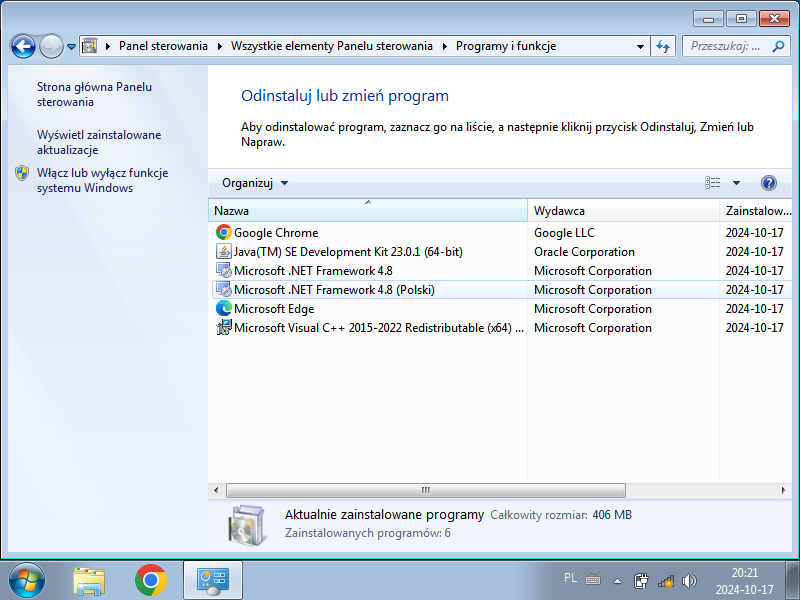Click the Google Chrome program icon
Image resolution: width=800 pixels, height=600 pixels.
coord(224,232)
